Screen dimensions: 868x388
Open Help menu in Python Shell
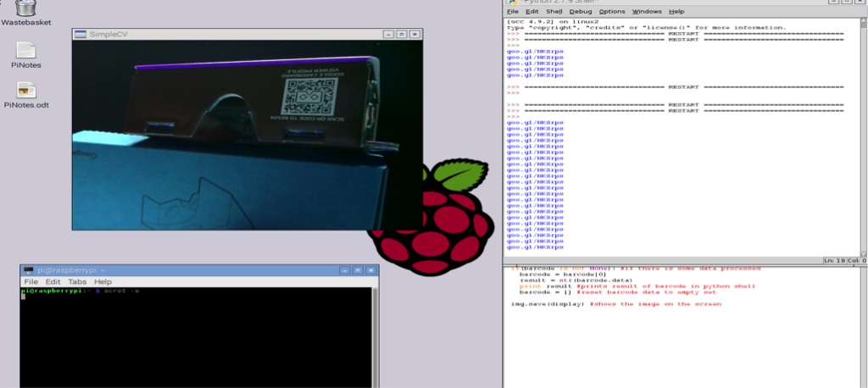point(676,12)
